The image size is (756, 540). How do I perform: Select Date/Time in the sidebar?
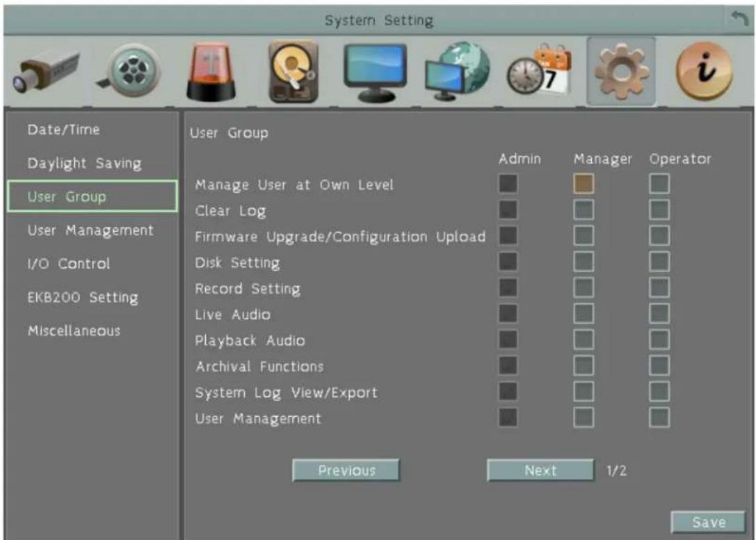64,130
